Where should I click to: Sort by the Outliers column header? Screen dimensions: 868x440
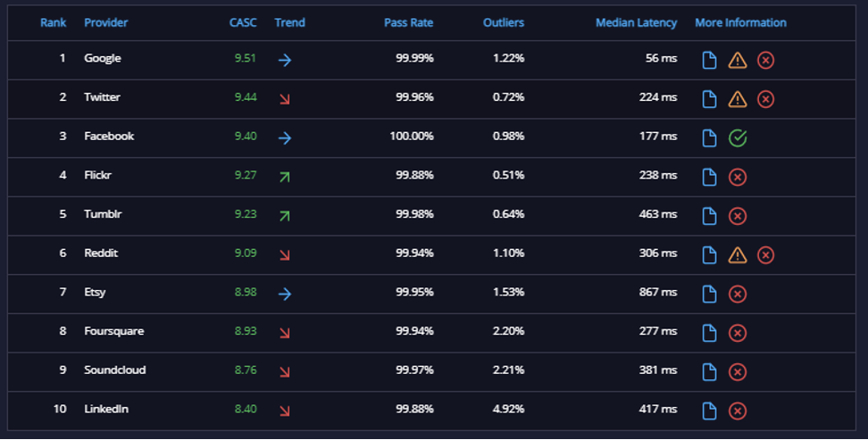(x=503, y=22)
